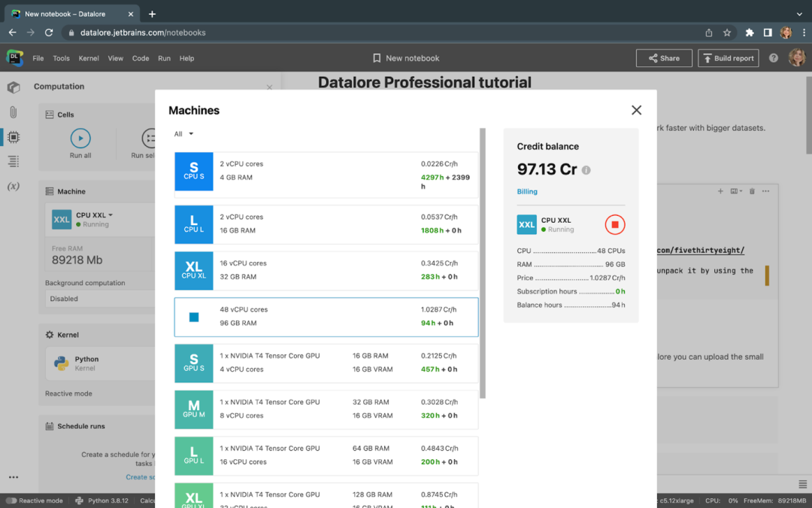812x508 pixels.
Task: Expand the CPU XXL machine dropdown in sidebar
Action: (x=94, y=215)
